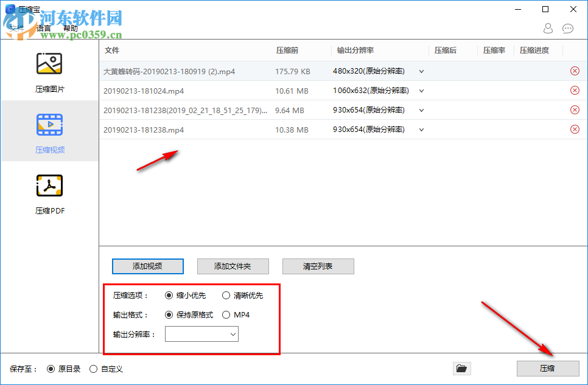588x385 pixels.
Task: Click the folder icon to browse save location
Action: click(x=461, y=368)
